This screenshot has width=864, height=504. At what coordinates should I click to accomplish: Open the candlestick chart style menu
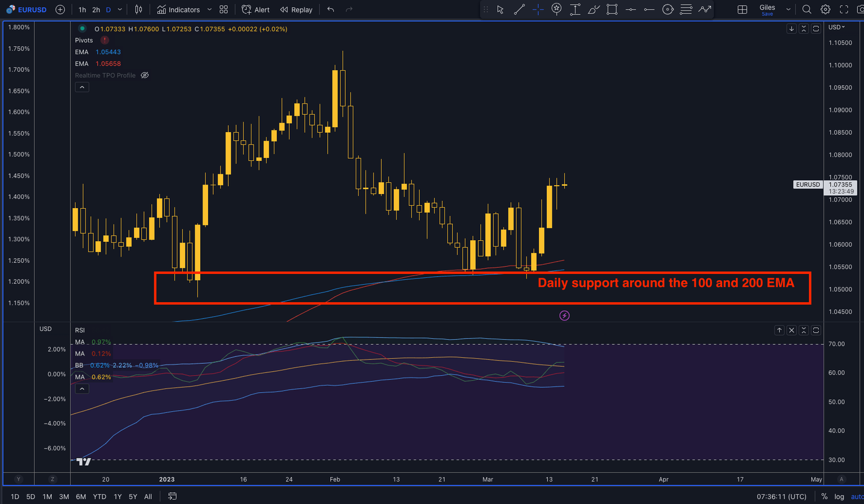138,10
